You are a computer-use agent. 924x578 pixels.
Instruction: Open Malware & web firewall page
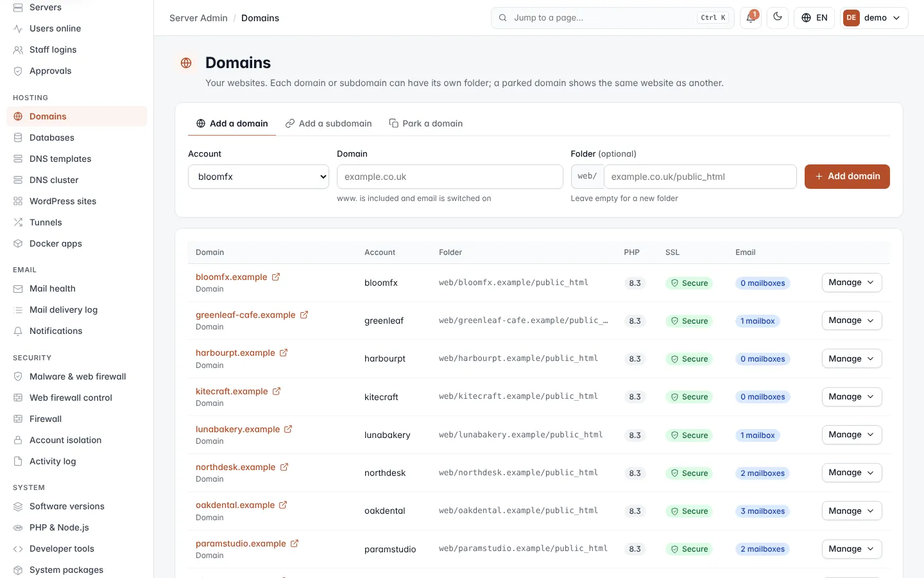point(77,376)
